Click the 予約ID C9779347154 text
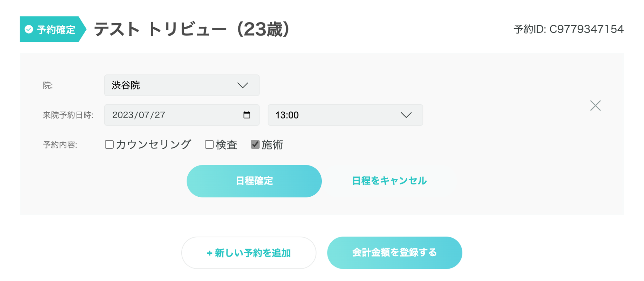Image resolution: width=644 pixels, height=281 pixels. pyautogui.click(x=568, y=29)
